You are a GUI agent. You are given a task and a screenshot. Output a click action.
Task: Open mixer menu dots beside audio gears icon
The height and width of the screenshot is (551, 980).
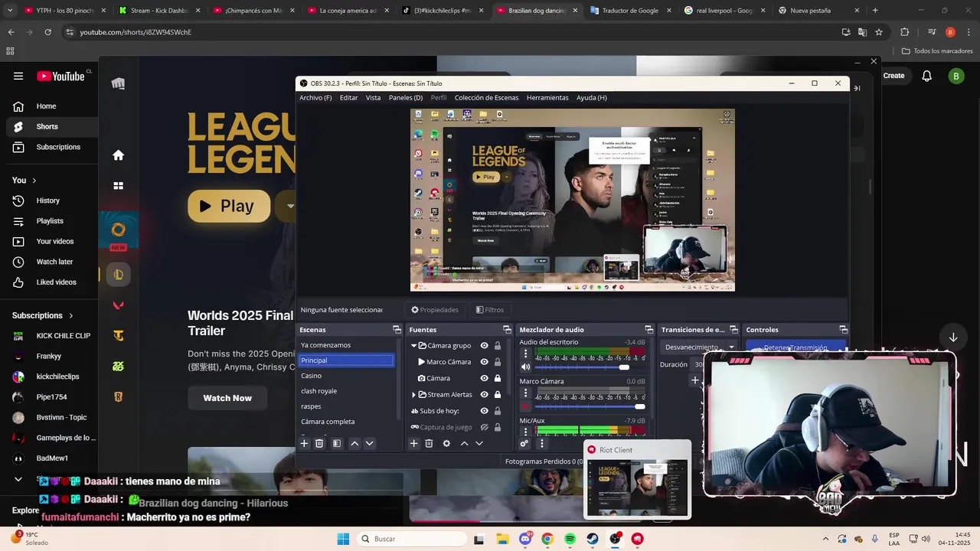[x=541, y=443]
